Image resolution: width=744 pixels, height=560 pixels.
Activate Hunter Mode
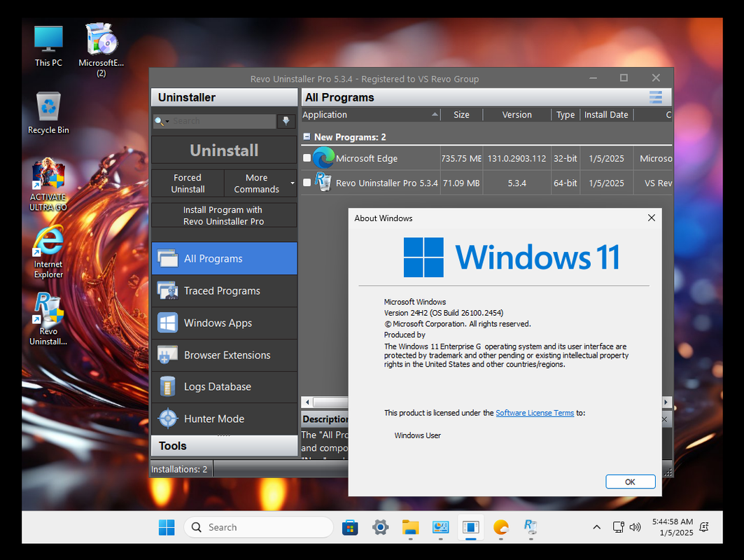pos(225,419)
